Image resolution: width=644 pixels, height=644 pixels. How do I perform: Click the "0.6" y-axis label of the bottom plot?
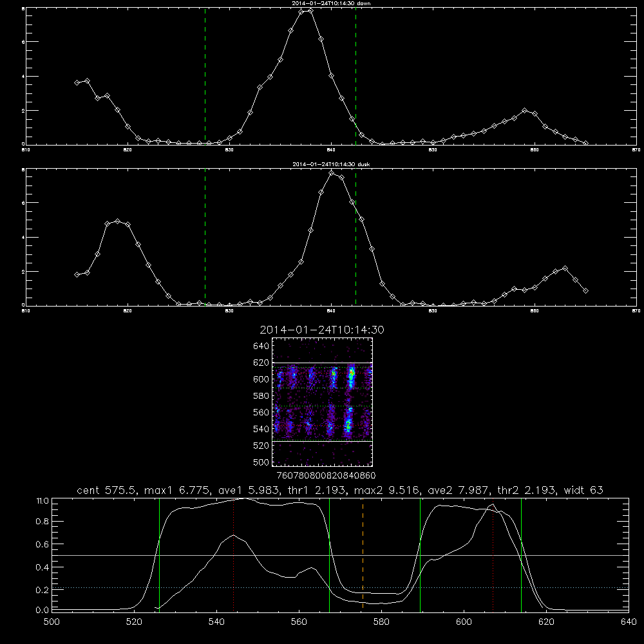(43, 545)
